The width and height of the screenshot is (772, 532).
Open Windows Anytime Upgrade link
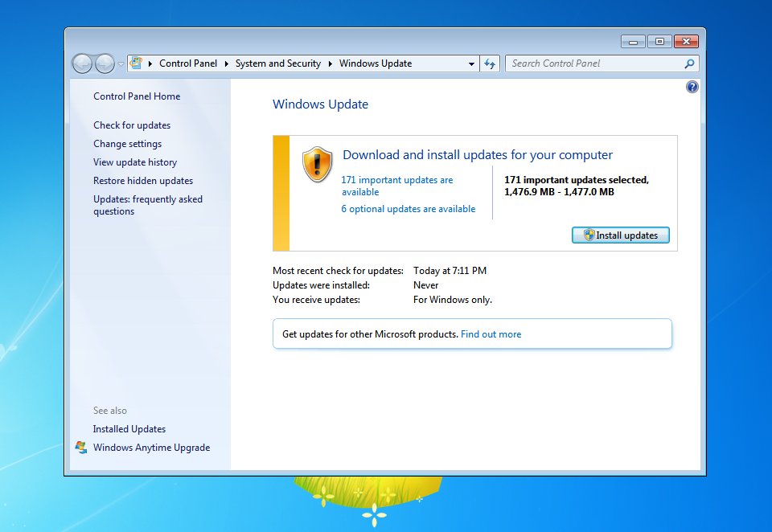tap(152, 448)
